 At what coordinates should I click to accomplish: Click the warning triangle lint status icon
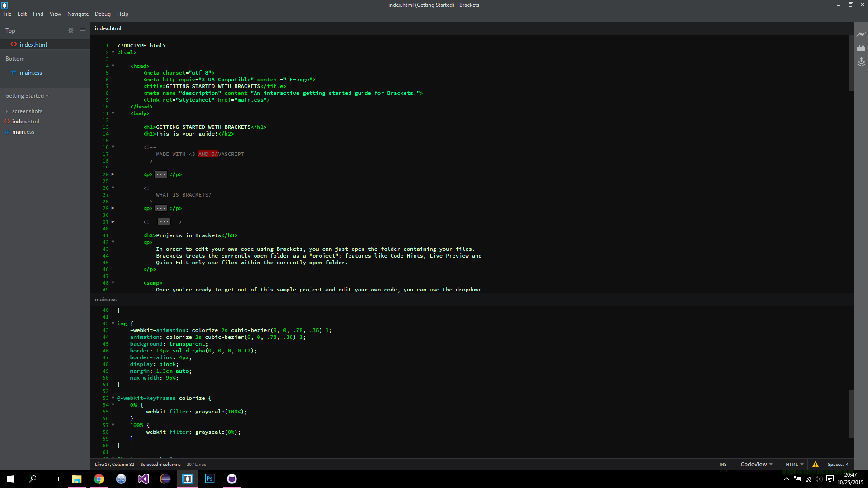click(x=816, y=464)
